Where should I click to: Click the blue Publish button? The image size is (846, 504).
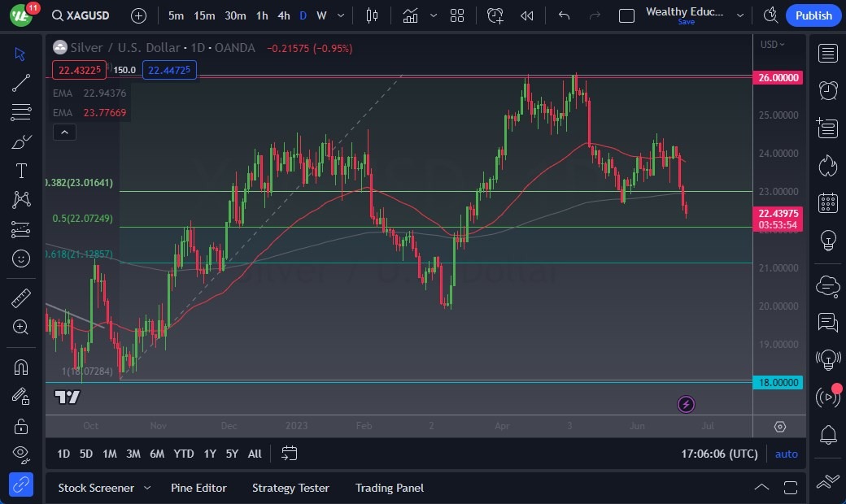[x=813, y=15]
